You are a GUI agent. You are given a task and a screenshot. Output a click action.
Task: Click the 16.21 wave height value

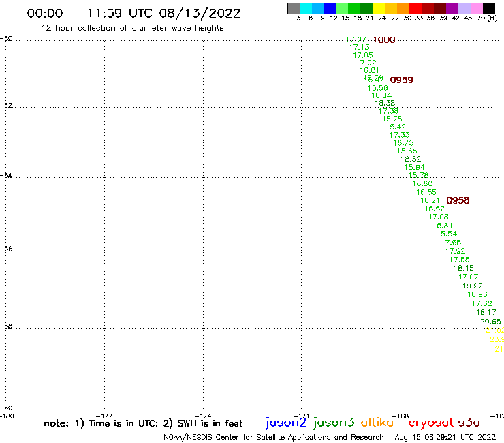click(430, 200)
